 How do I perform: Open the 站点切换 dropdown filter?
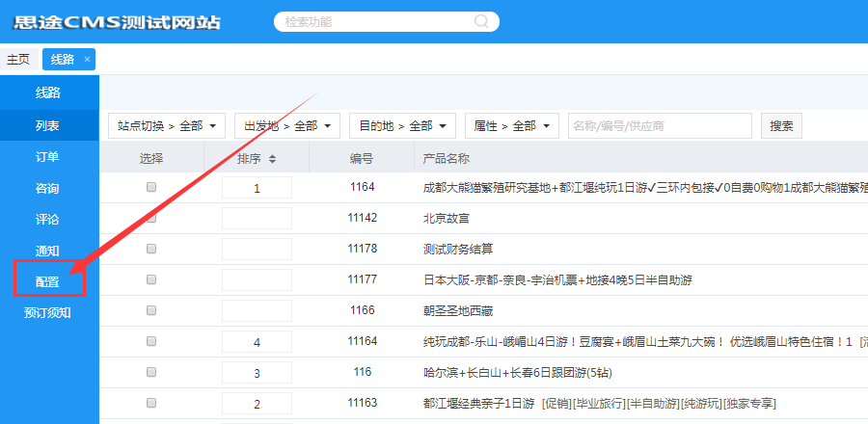(167, 126)
